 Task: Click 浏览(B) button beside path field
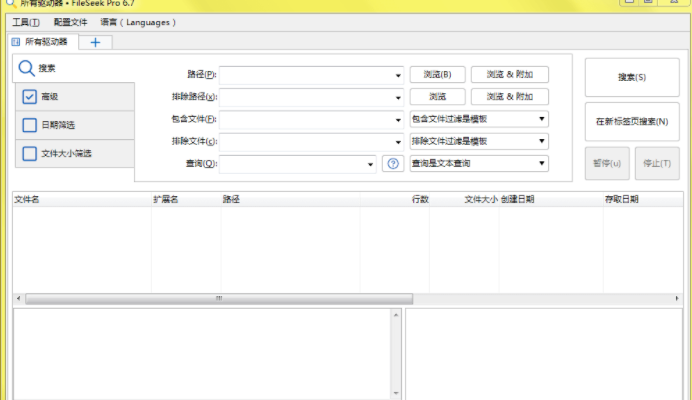click(437, 74)
